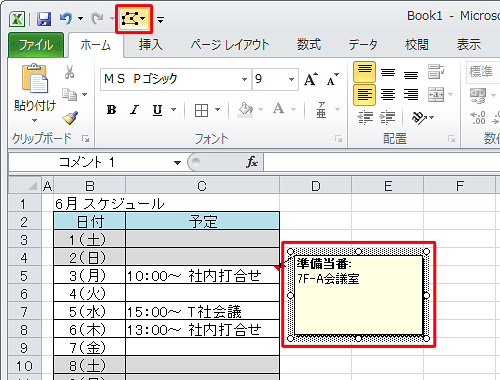Open the copy options dropdown arrow
The image size is (500, 380).
(x=84, y=95)
